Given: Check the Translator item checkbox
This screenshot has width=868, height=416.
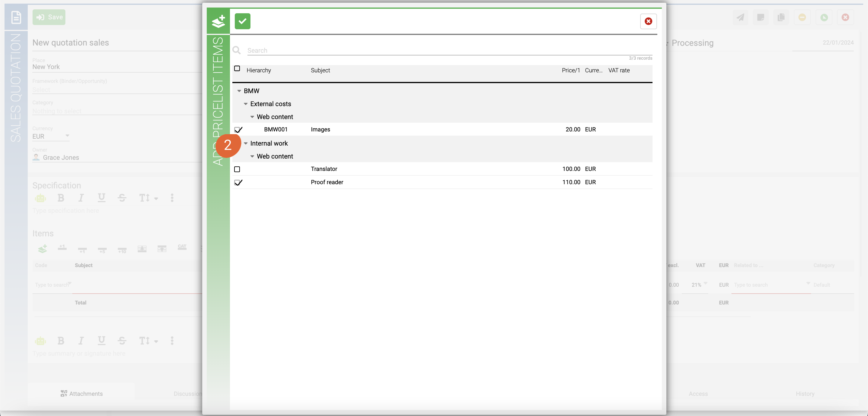Looking at the screenshot, I should pyautogui.click(x=237, y=169).
